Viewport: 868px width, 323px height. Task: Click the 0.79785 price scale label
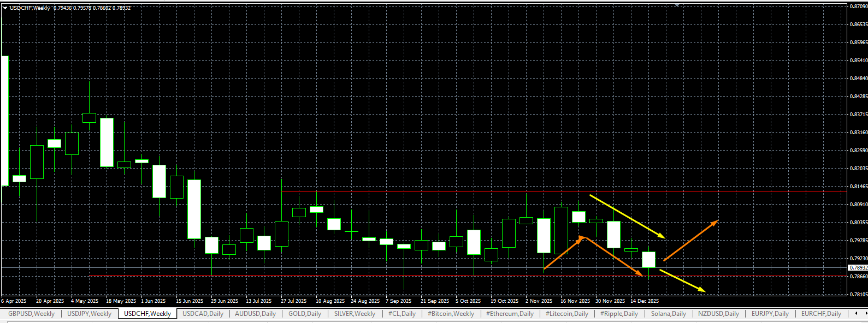[859, 241]
